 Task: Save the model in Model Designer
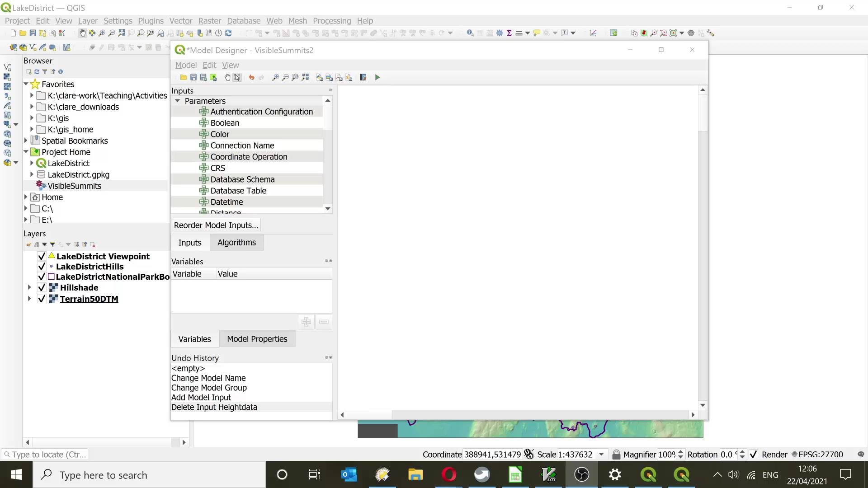tap(193, 77)
